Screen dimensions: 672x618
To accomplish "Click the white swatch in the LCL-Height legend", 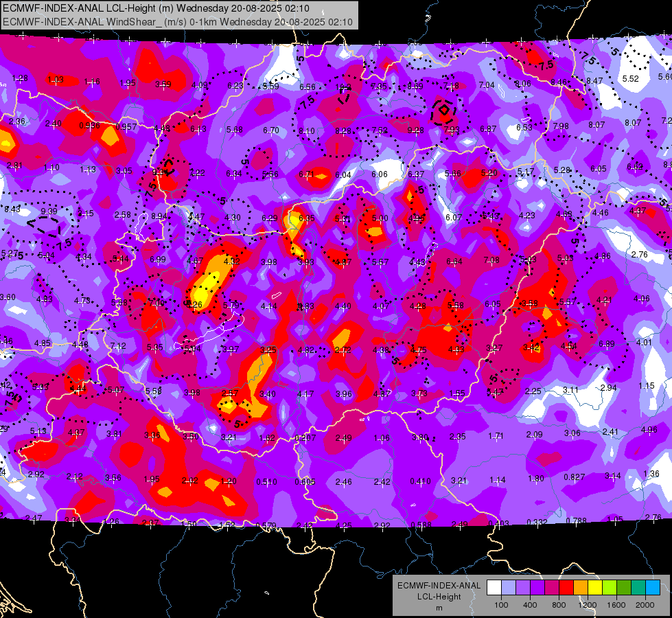I will click(x=494, y=587).
